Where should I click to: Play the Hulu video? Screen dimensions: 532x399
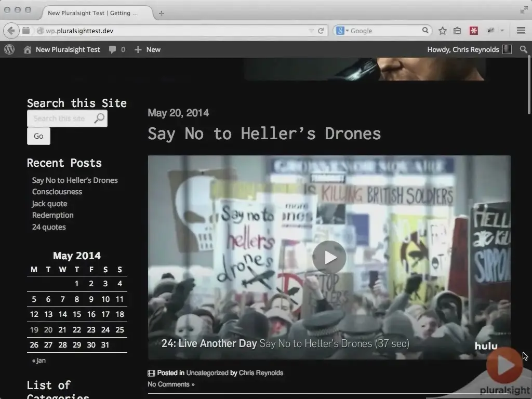click(x=329, y=258)
